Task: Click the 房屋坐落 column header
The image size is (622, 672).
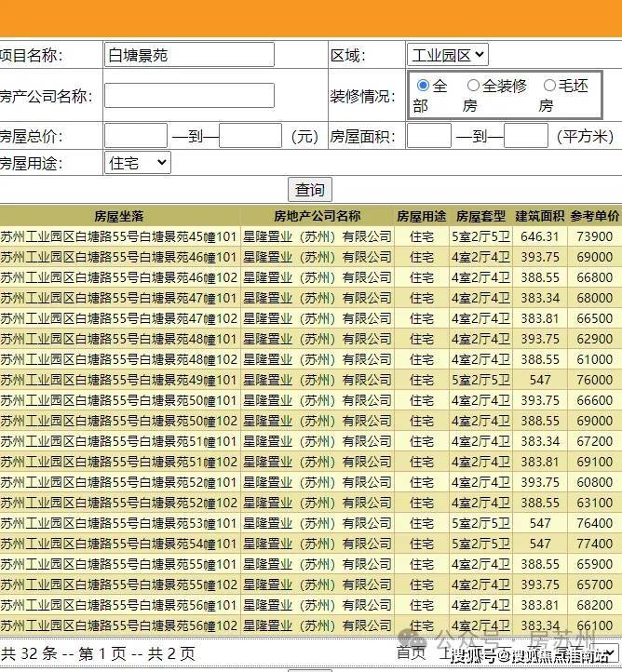Action: (119, 216)
